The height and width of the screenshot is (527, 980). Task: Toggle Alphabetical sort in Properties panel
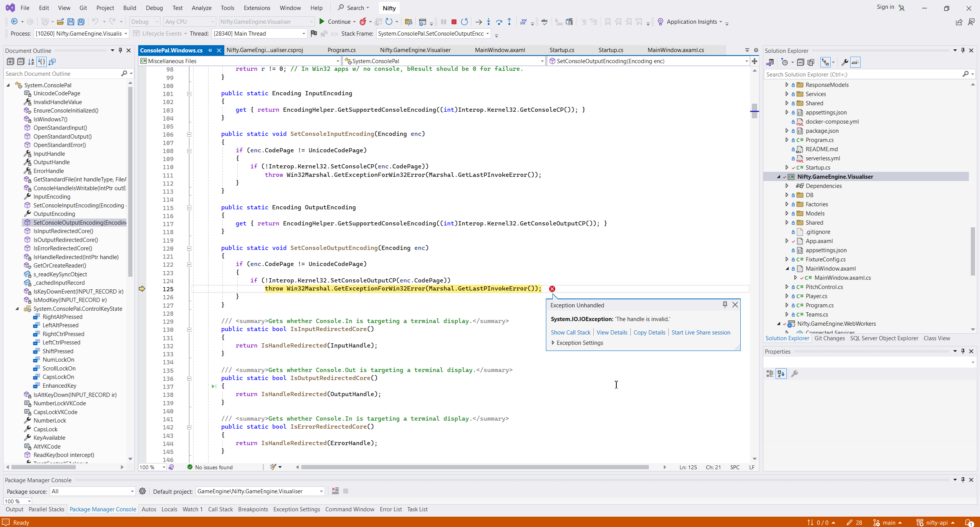781,374
